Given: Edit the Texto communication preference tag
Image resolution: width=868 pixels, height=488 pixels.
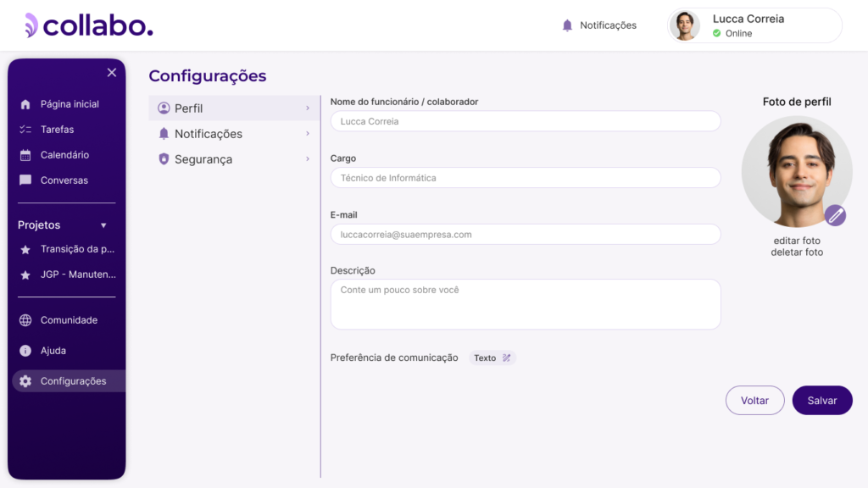Looking at the screenshot, I should click(x=492, y=358).
